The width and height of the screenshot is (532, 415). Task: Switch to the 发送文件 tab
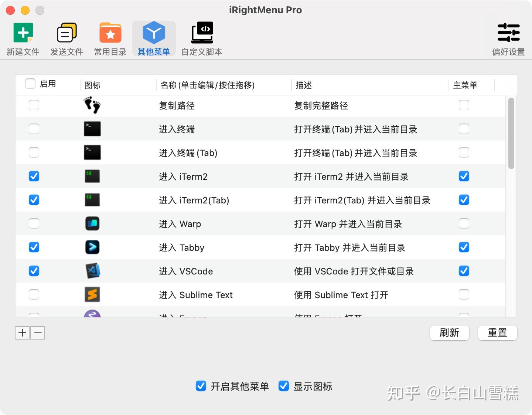click(x=66, y=39)
